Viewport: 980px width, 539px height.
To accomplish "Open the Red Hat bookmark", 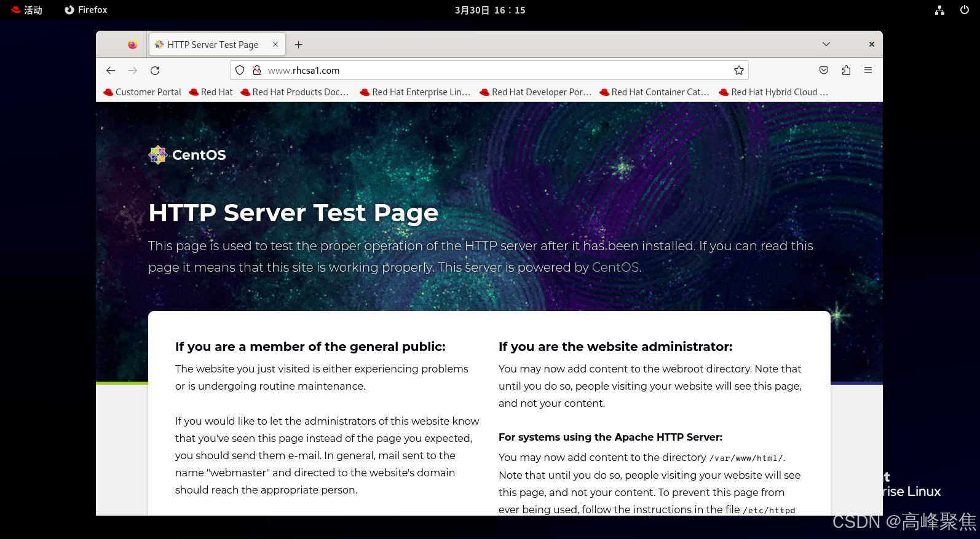I will coord(211,92).
